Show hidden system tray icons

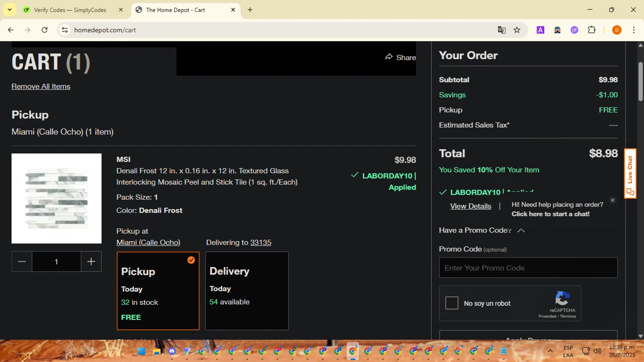(x=550, y=351)
